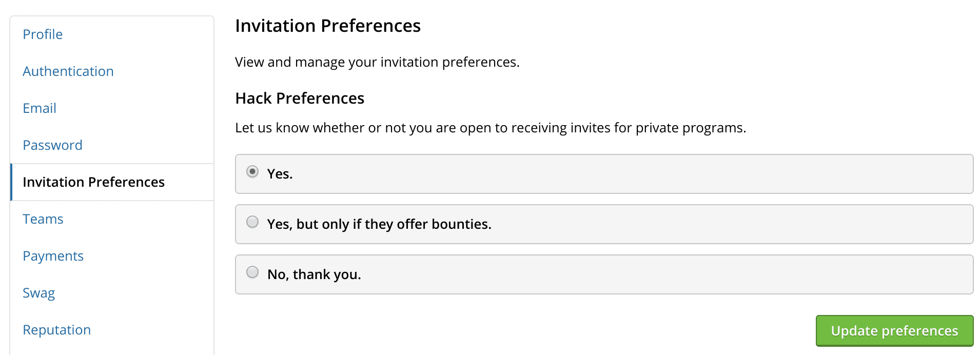Select Invitation Preferences in the sidebar
Screen dimensions: 980x355
(x=93, y=182)
